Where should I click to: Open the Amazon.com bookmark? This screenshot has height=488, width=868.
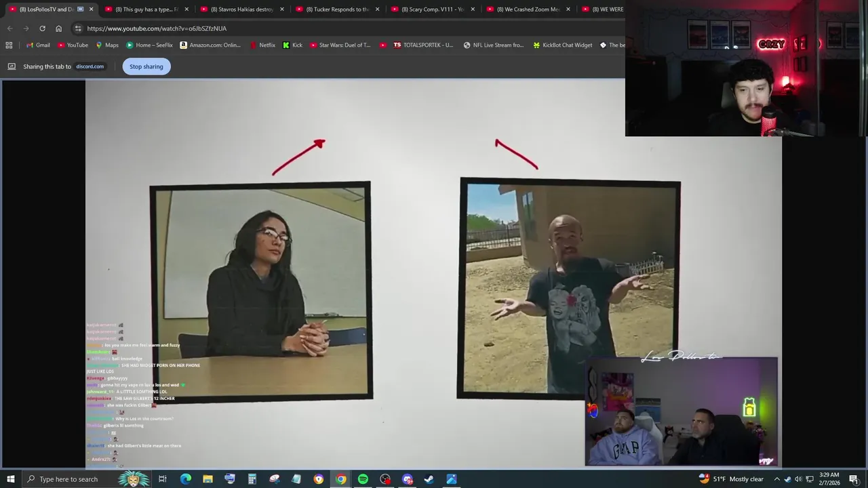click(x=210, y=45)
